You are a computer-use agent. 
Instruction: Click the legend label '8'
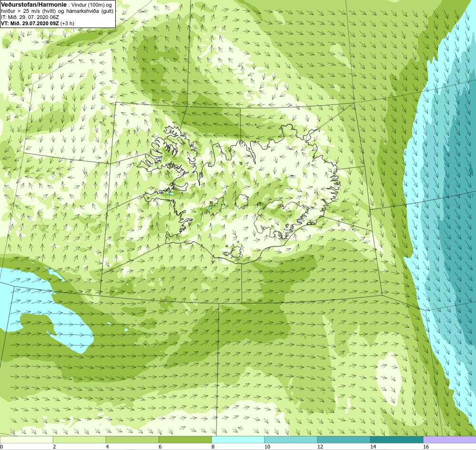click(x=213, y=447)
